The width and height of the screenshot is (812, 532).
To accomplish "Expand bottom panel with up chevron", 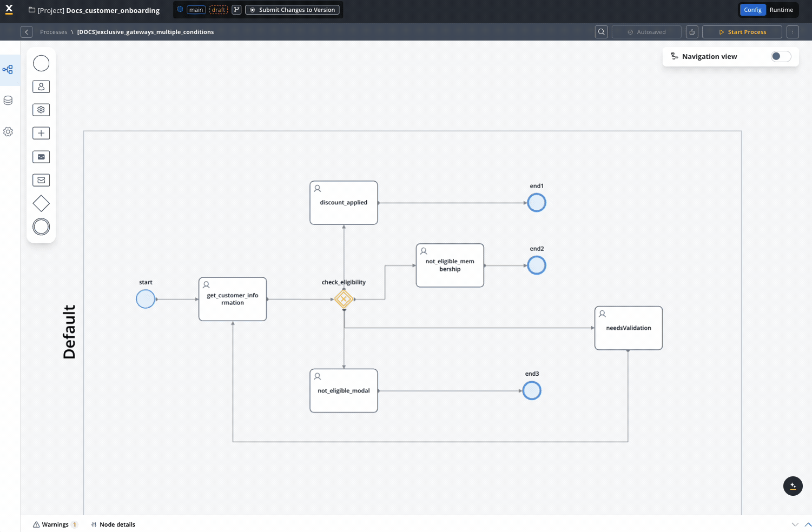I will (x=808, y=524).
